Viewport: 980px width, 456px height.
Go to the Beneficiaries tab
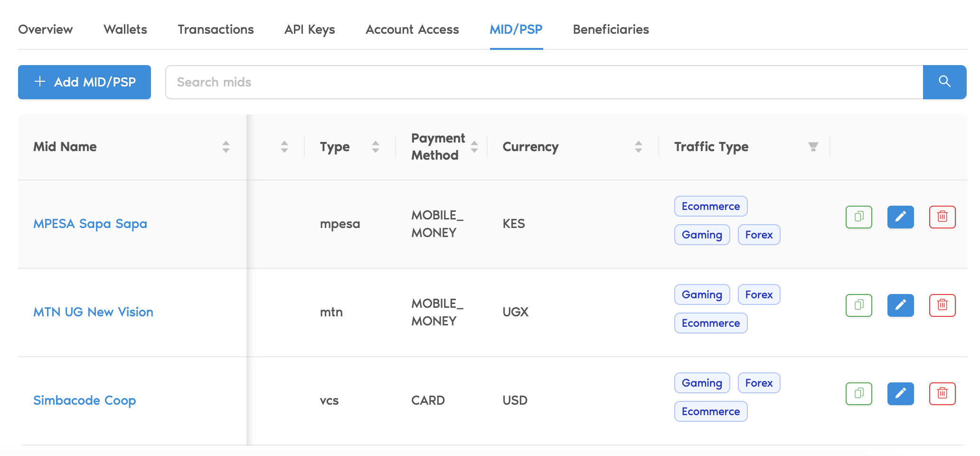point(611,29)
